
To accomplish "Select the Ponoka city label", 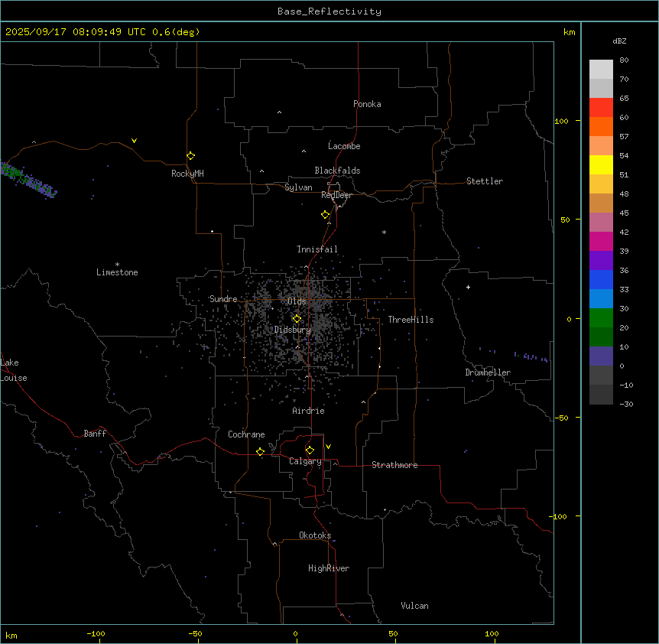I will coord(367,104).
